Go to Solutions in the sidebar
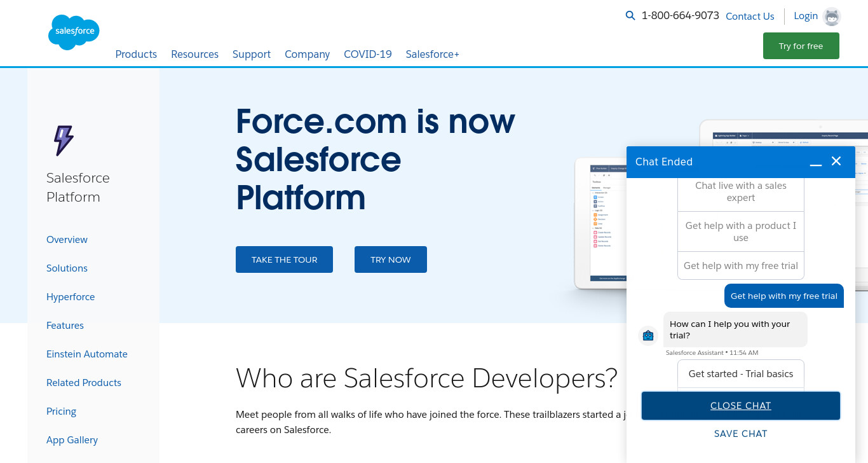The image size is (868, 463). 67,268
